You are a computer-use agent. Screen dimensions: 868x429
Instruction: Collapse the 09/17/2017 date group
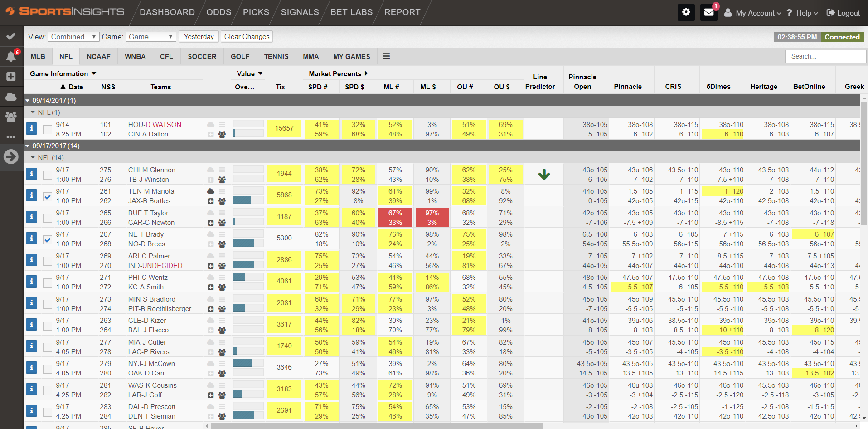[x=28, y=146]
